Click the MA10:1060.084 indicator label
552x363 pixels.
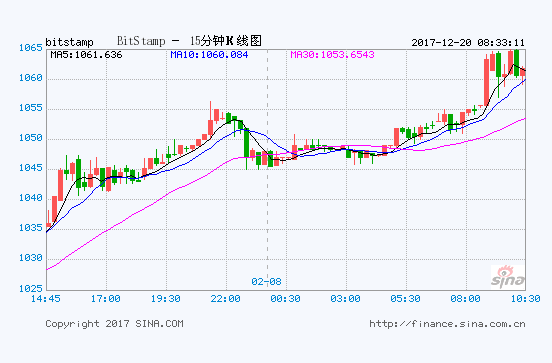tap(209, 55)
